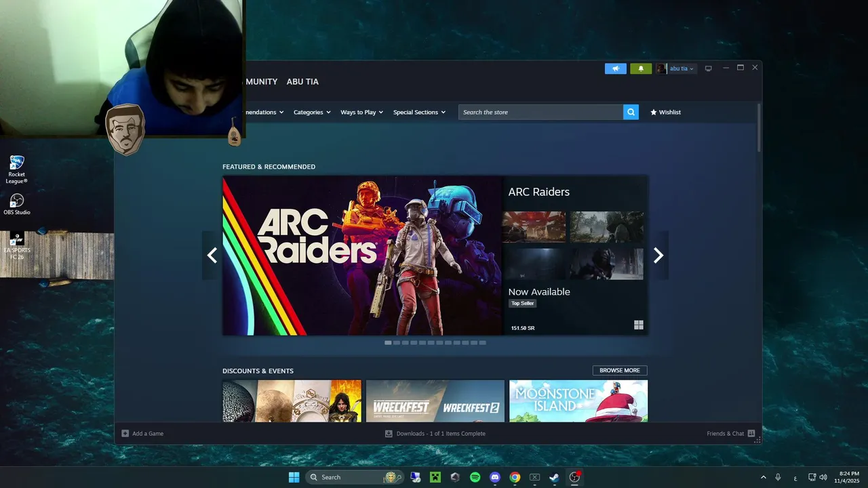Open the Windows Start menu
This screenshot has width=868, height=488.
[294, 477]
